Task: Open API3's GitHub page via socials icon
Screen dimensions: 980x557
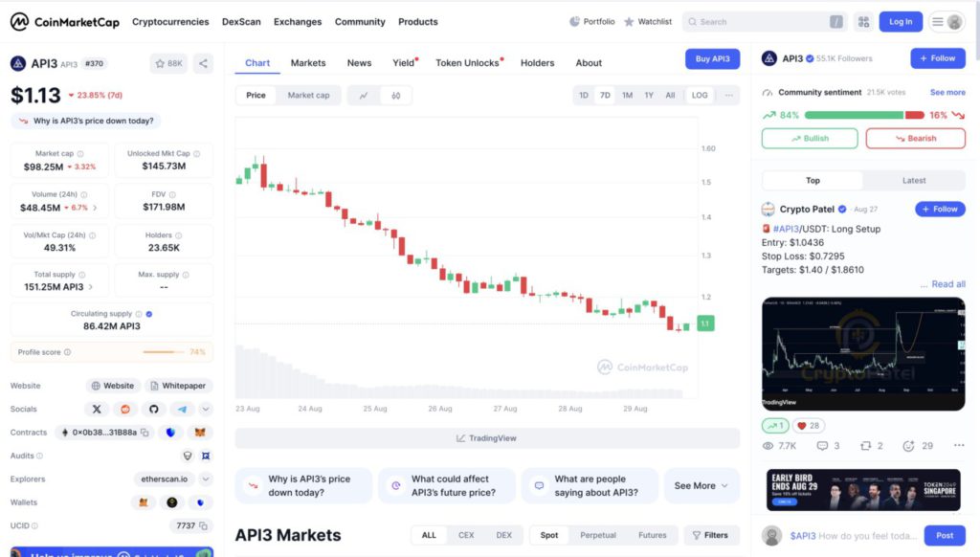Action: click(x=155, y=409)
